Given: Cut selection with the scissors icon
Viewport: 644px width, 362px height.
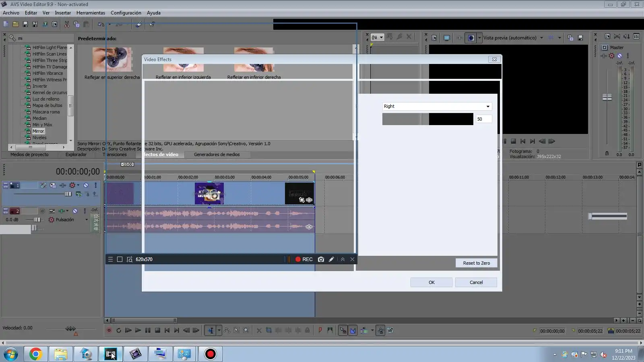Looking at the screenshot, I should 67,25.
